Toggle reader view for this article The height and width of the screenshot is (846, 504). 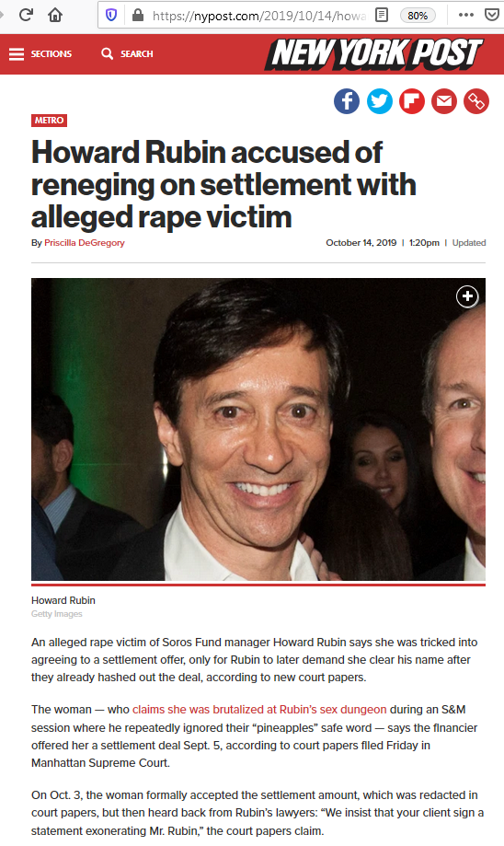point(381,15)
